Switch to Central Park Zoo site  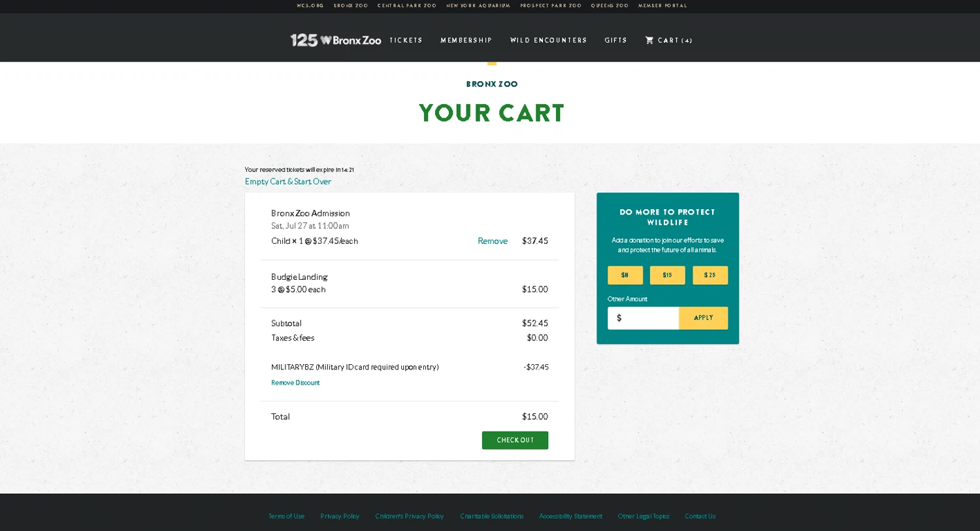coord(407,6)
